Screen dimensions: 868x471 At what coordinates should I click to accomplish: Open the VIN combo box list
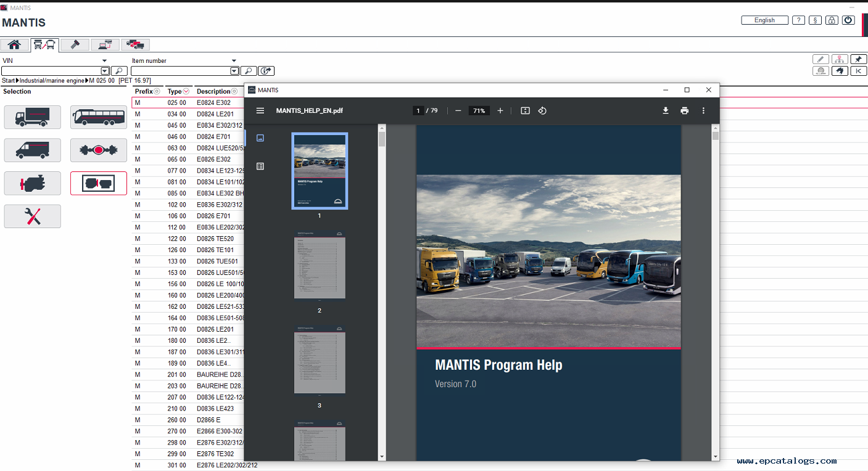coord(105,71)
